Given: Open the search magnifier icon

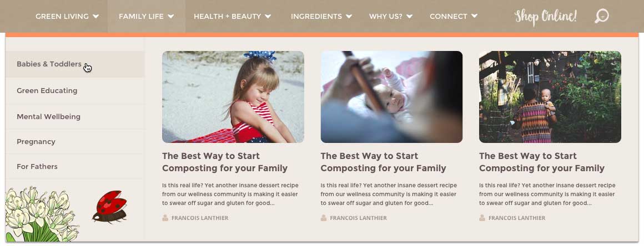Looking at the screenshot, I should pos(602,16).
